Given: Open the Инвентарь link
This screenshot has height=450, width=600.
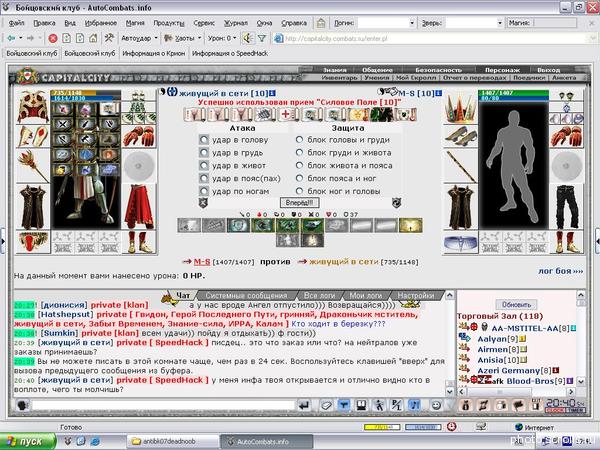Looking at the screenshot, I should pos(339,78).
